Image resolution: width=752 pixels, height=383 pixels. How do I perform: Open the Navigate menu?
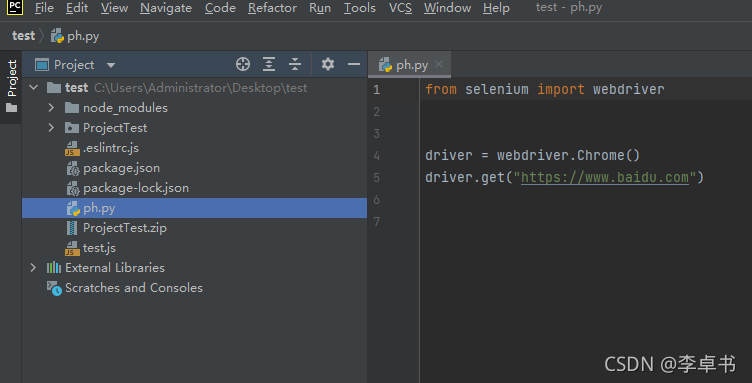pos(166,8)
